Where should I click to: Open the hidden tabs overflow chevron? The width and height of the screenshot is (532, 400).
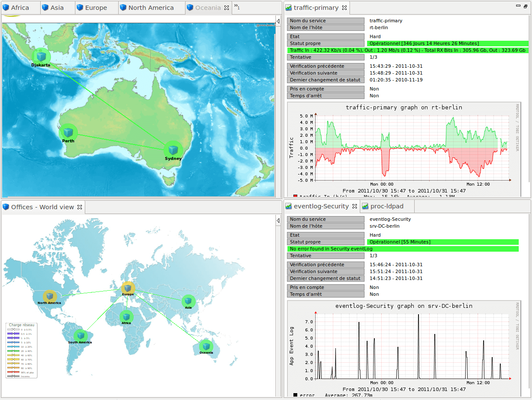[x=236, y=7]
